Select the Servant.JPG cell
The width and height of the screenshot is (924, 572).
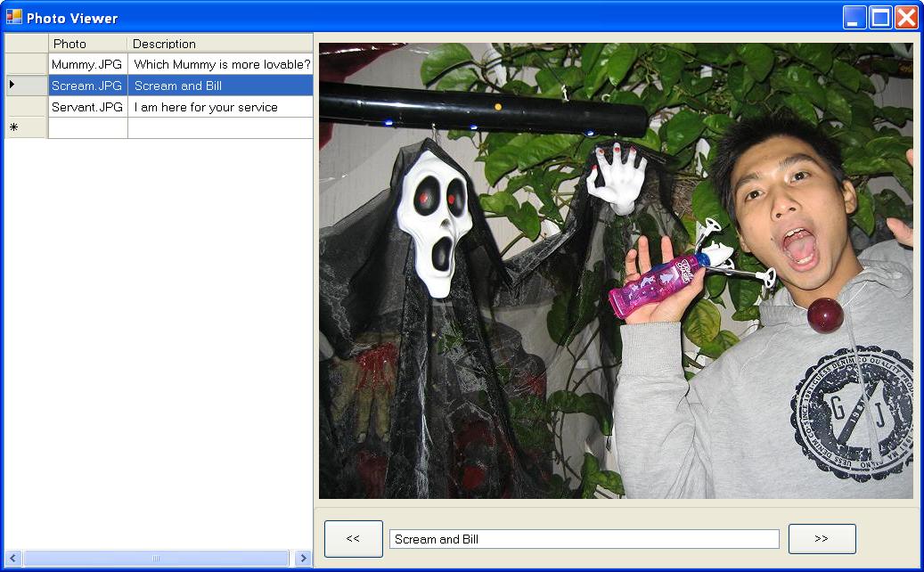[x=87, y=107]
